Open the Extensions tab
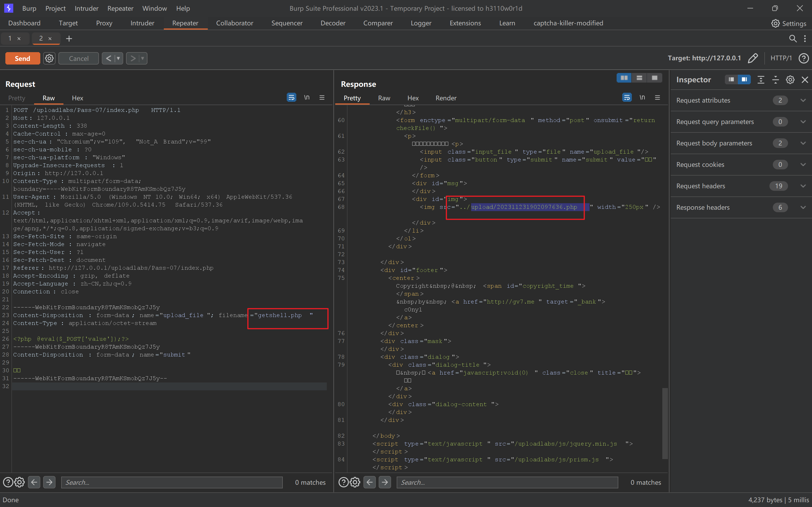Image resolution: width=812 pixels, height=507 pixels. coord(465,23)
